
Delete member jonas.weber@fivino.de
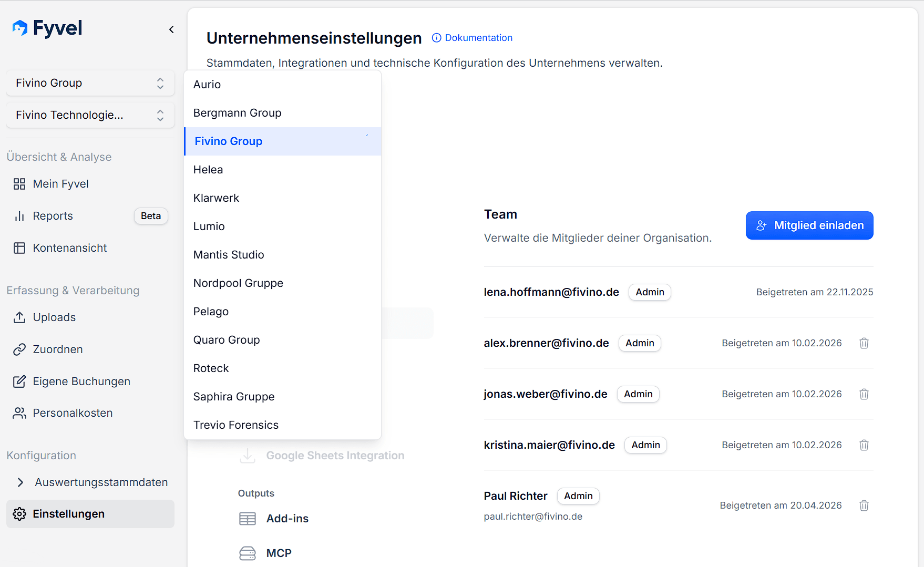(x=864, y=394)
